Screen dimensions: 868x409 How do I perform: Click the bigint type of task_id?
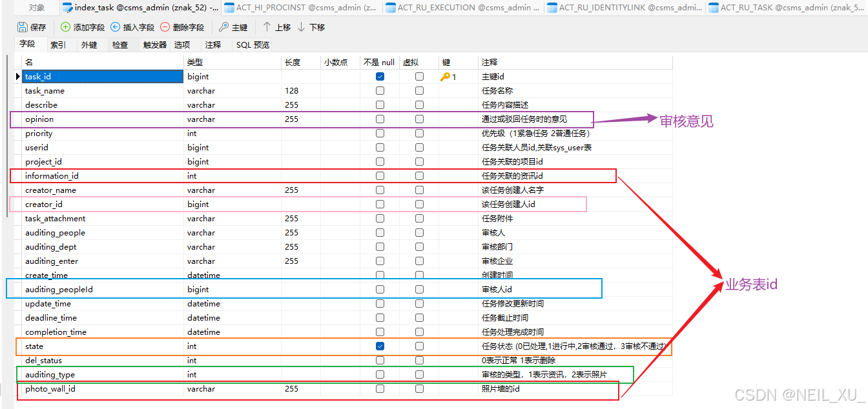pyautogui.click(x=232, y=76)
